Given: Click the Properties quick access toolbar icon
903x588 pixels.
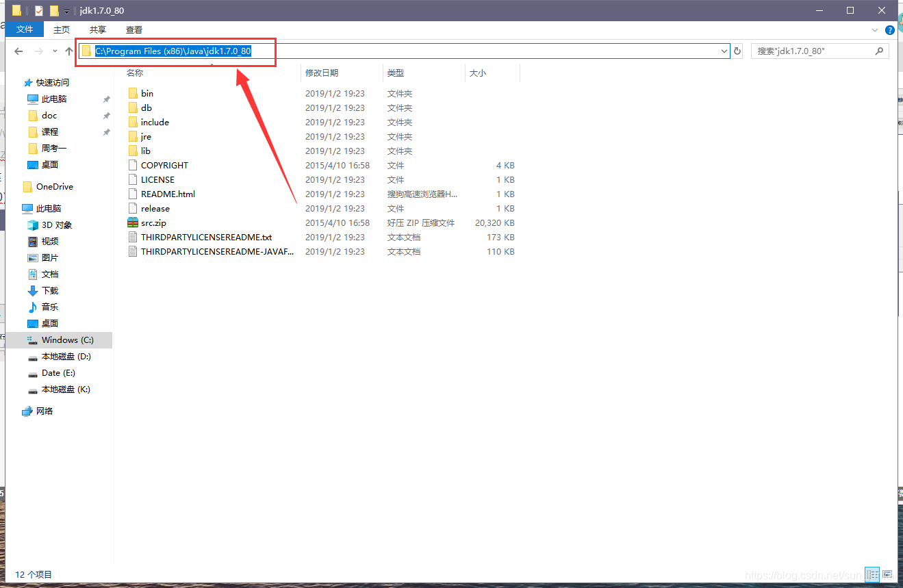Looking at the screenshot, I should (x=39, y=11).
